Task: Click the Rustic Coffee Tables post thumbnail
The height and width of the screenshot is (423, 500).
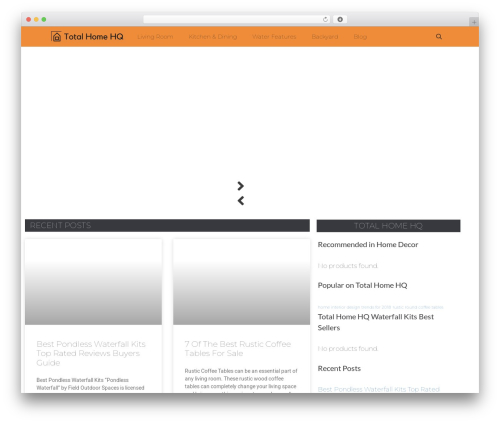Action: [x=241, y=282]
